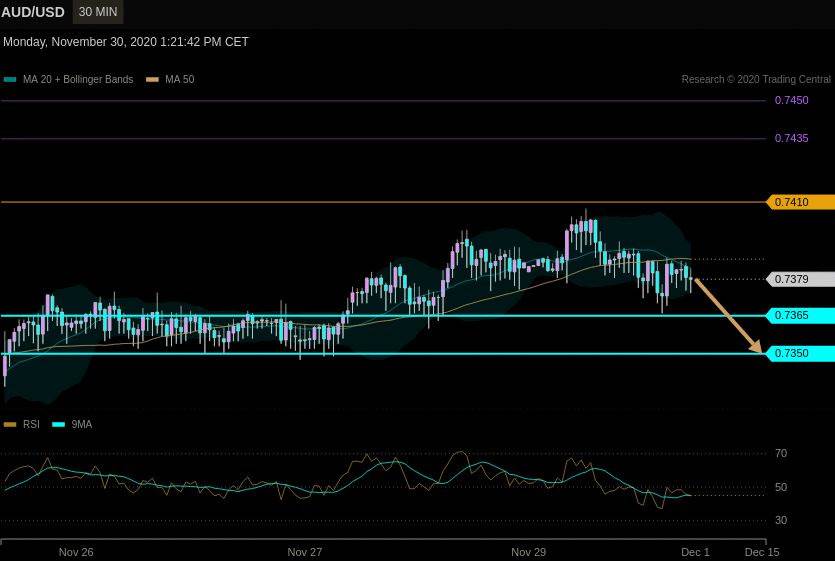This screenshot has width=835, height=561.
Task: Click the RSI legend color swatch
Action: coord(10,425)
